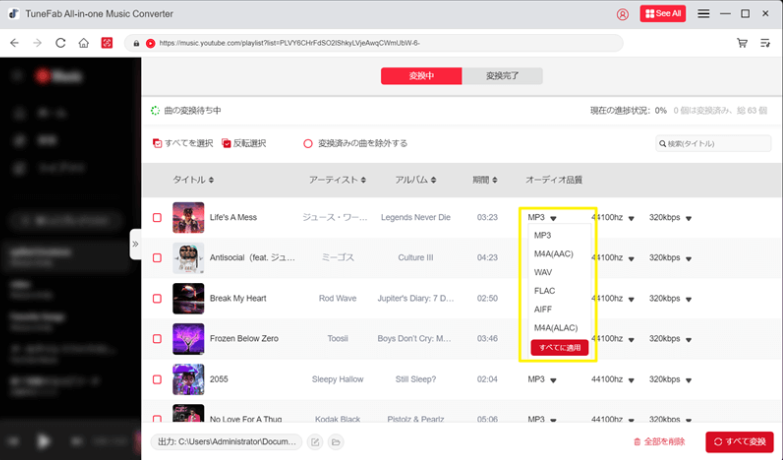
Task: Click the 全部を削除 link
Action: (659, 442)
